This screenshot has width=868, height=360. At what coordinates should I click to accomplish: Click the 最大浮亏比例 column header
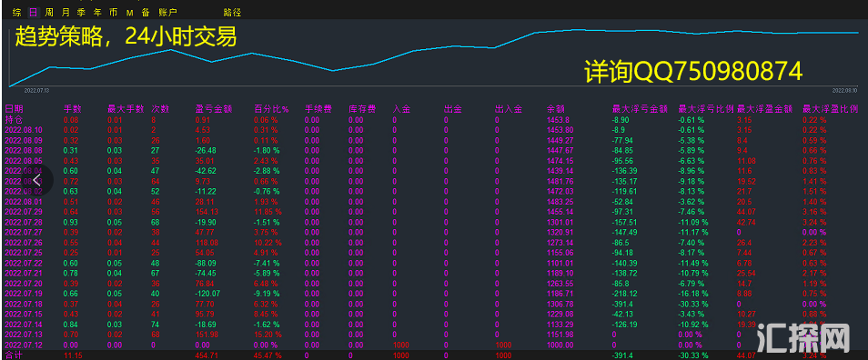pos(706,109)
